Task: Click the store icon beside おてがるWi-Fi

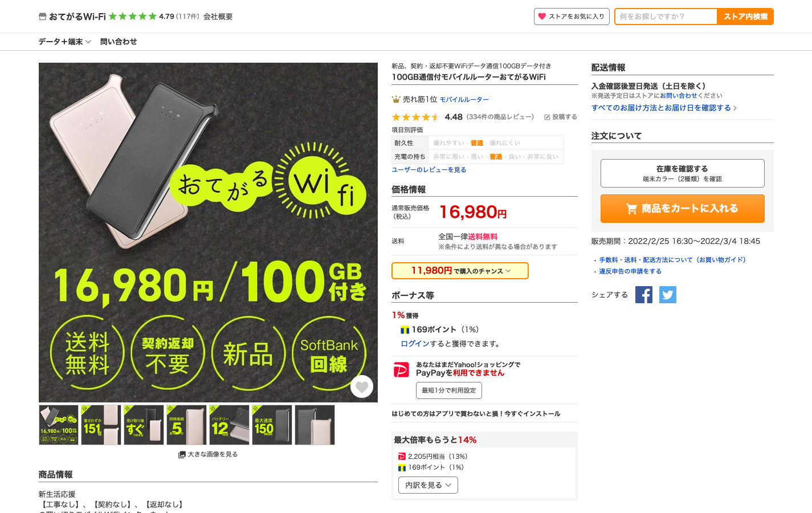Action: pyautogui.click(x=42, y=17)
